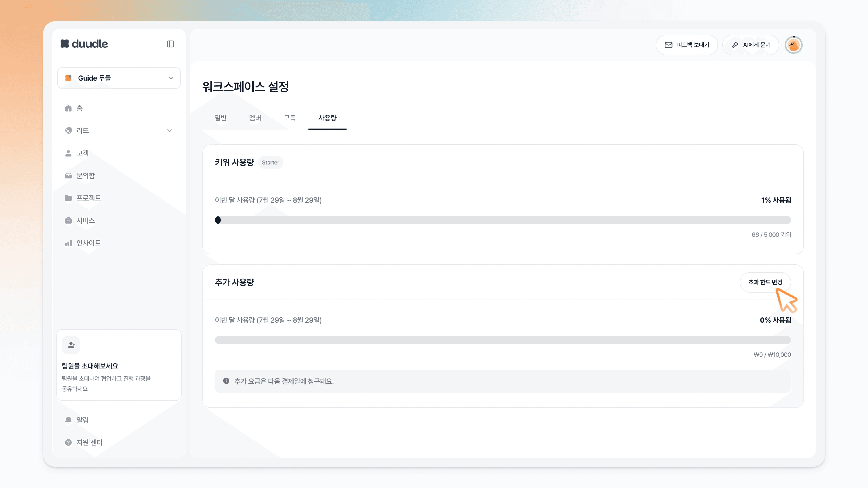Click the orange Guide 두들 workspace icon

click(68, 78)
